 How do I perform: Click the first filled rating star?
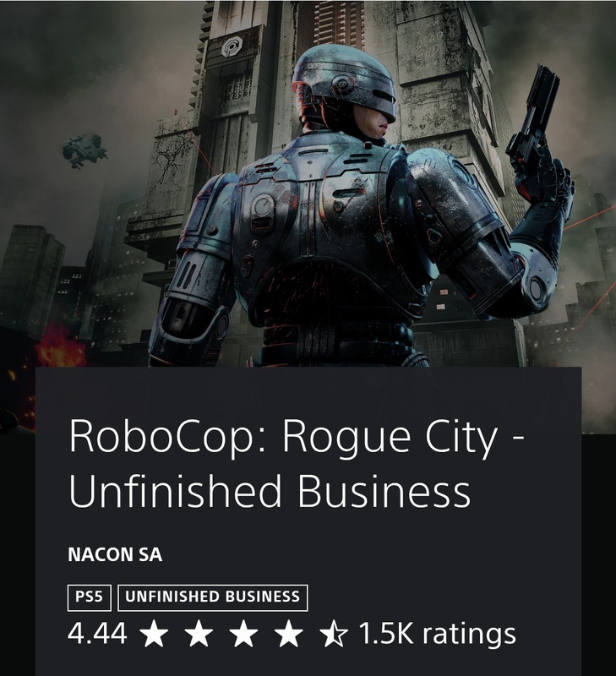(154, 635)
